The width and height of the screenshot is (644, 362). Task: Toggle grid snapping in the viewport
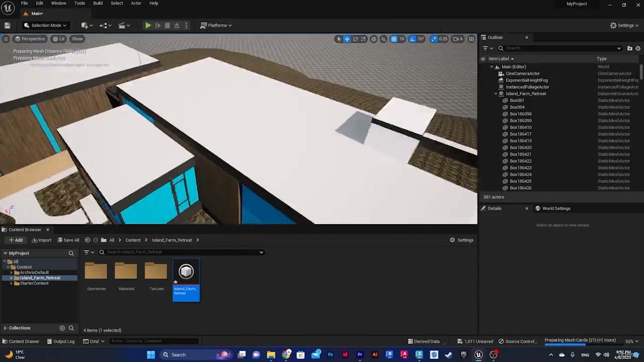pyautogui.click(x=394, y=39)
